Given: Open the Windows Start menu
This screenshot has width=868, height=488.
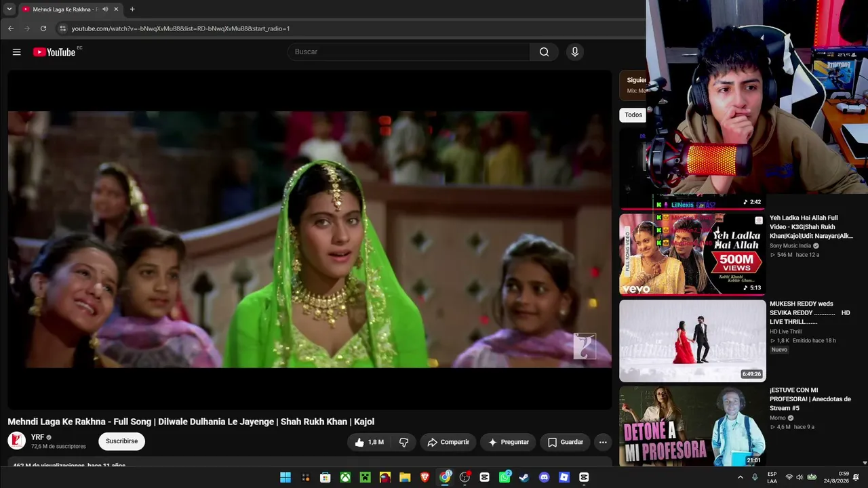Looking at the screenshot, I should pos(285,478).
